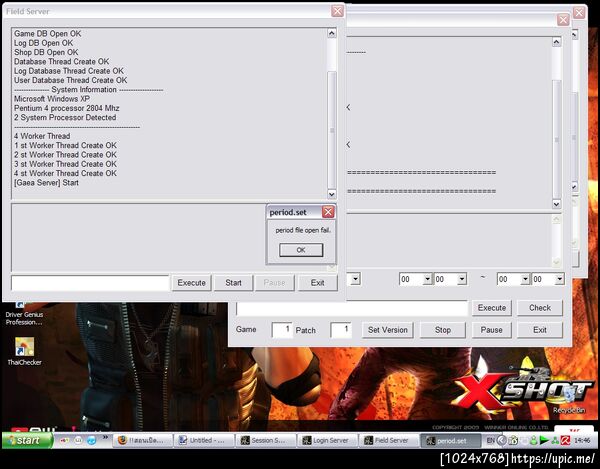The height and width of the screenshot is (469, 600).
Task: Switch to the Session Server taskbar item
Action: click(x=266, y=440)
